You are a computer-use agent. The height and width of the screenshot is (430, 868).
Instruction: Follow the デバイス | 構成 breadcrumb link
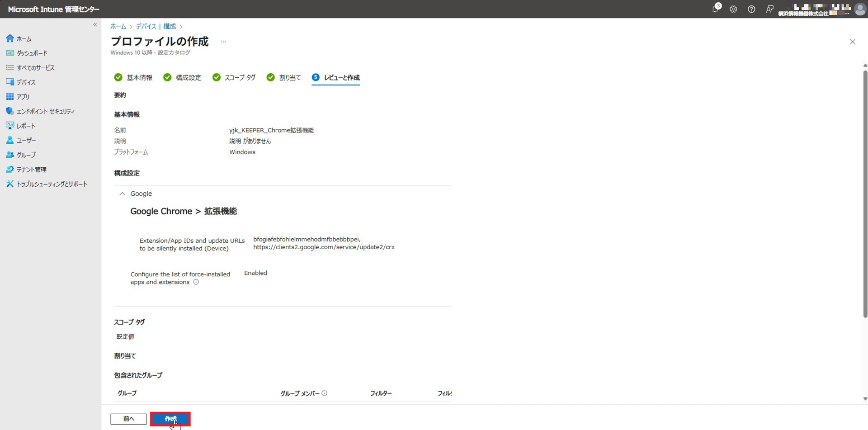coord(156,27)
